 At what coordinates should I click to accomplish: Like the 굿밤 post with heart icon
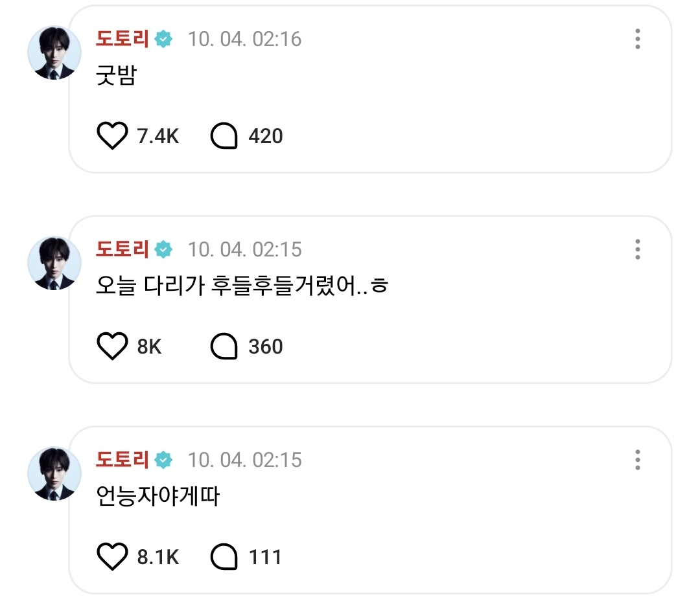[x=113, y=136]
